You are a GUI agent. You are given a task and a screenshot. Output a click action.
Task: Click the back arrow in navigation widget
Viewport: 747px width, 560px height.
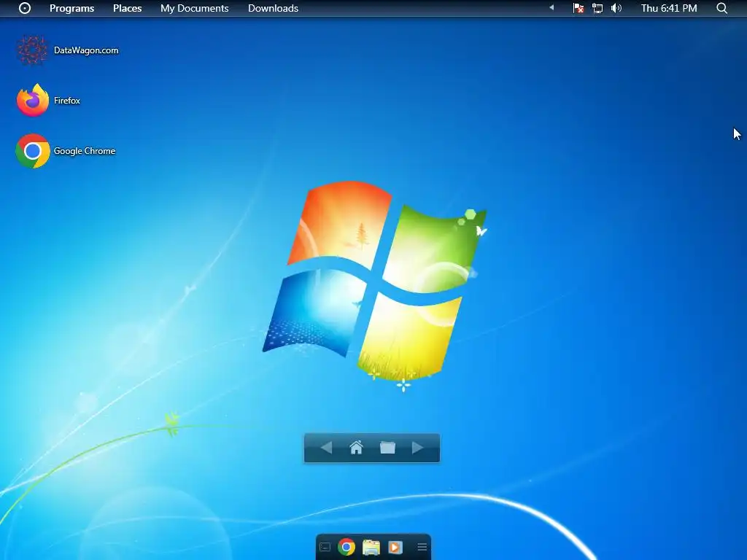[x=326, y=448]
